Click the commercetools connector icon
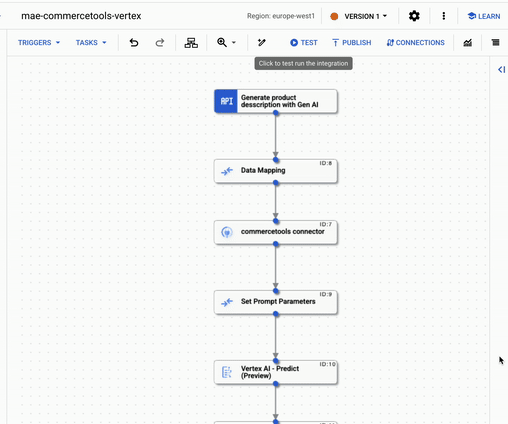The height and width of the screenshot is (424, 508). pos(227,232)
